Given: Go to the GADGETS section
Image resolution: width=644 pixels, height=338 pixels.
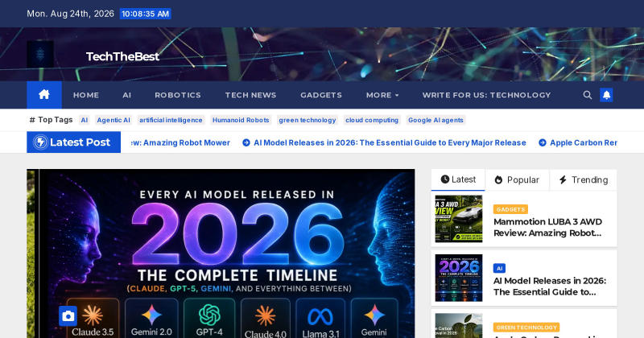Looking at the screenshot, I should pyautogui.click(x=321, y=95).
